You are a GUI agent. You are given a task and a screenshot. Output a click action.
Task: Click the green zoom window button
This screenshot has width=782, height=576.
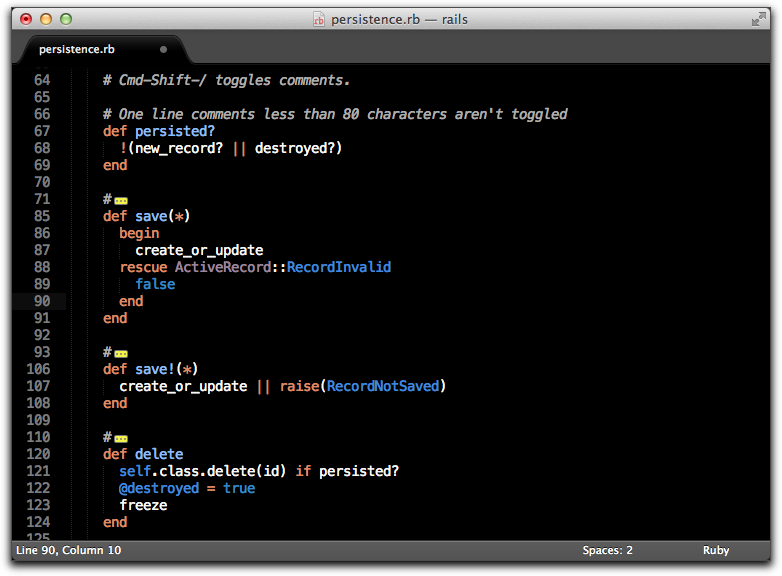(66, 19)
